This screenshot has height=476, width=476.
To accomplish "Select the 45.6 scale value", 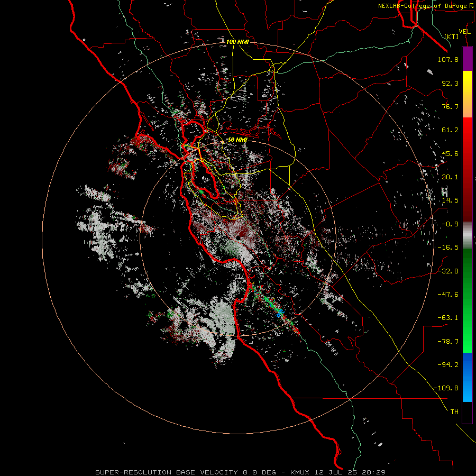I will [x=450, y=153].
